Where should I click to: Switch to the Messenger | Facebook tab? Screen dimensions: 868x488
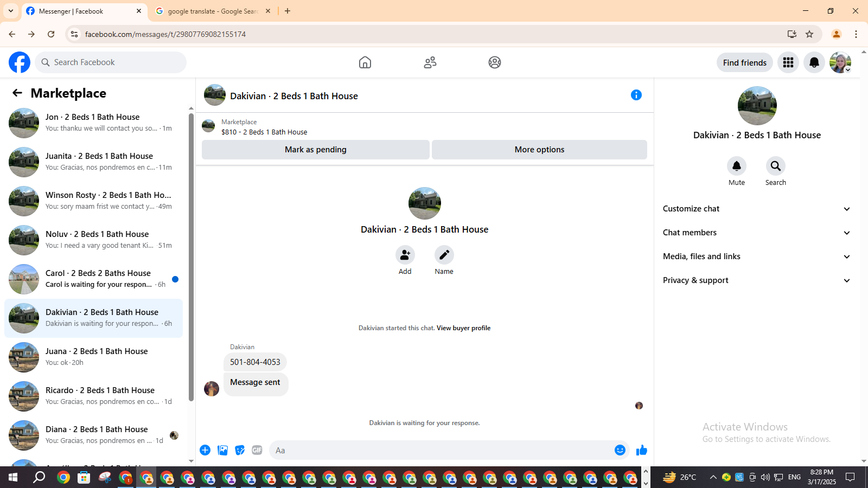click(x=84, y=11)
